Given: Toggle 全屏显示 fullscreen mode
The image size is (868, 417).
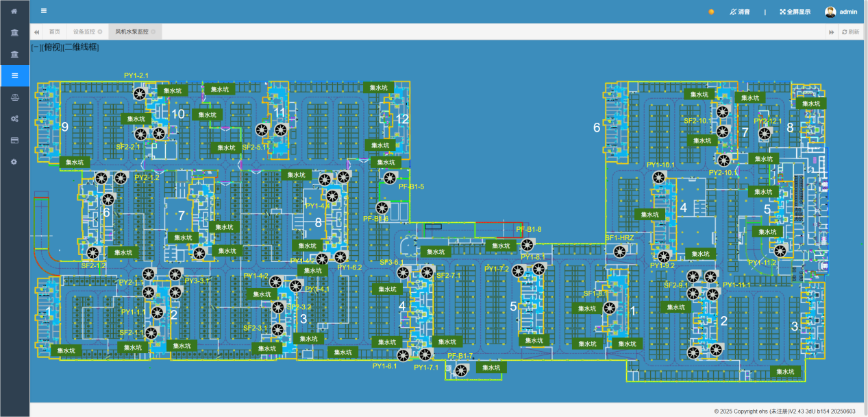Looking at the screenshot, I should coord(795,12).
